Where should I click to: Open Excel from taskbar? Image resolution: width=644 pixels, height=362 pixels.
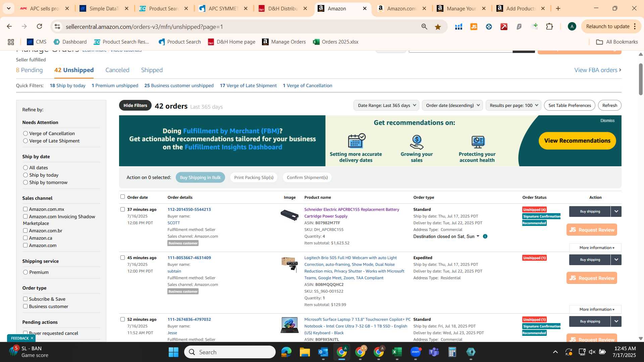point(397,352)
